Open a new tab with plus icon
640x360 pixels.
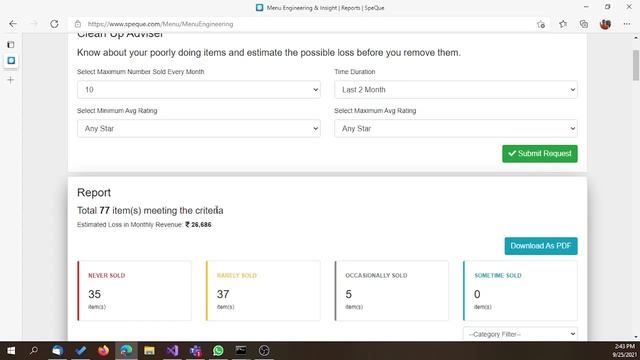coord(11,80)
